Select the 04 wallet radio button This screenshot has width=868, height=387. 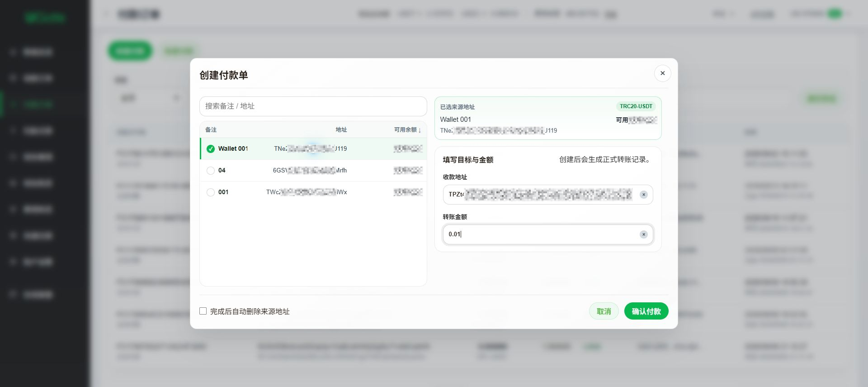tap(211, 171)
